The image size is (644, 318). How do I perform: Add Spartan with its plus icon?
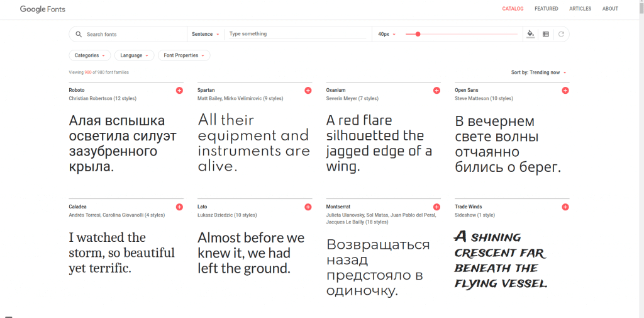(x=308, y=91)
